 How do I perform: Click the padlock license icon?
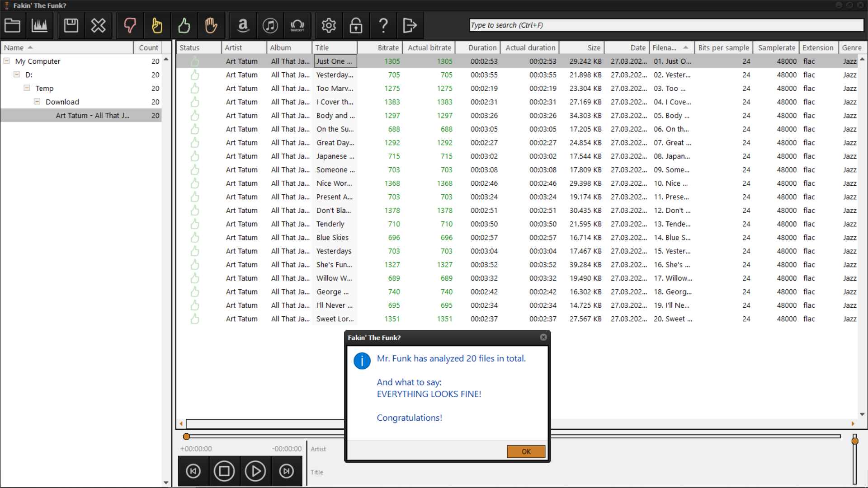[x=356, y=25]
